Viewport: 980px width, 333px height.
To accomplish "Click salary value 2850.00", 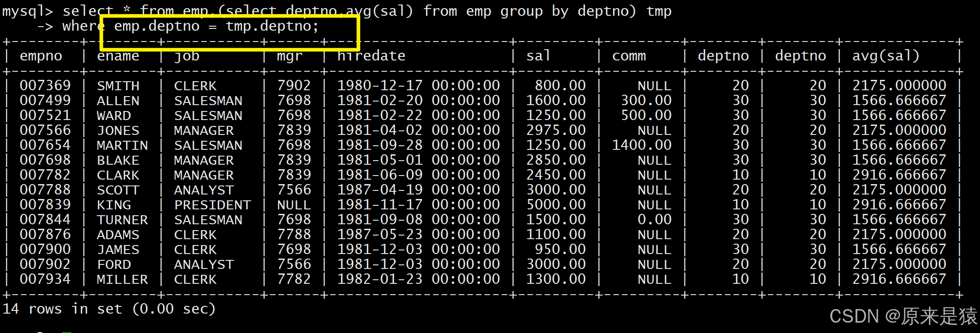I will point(556,160).
